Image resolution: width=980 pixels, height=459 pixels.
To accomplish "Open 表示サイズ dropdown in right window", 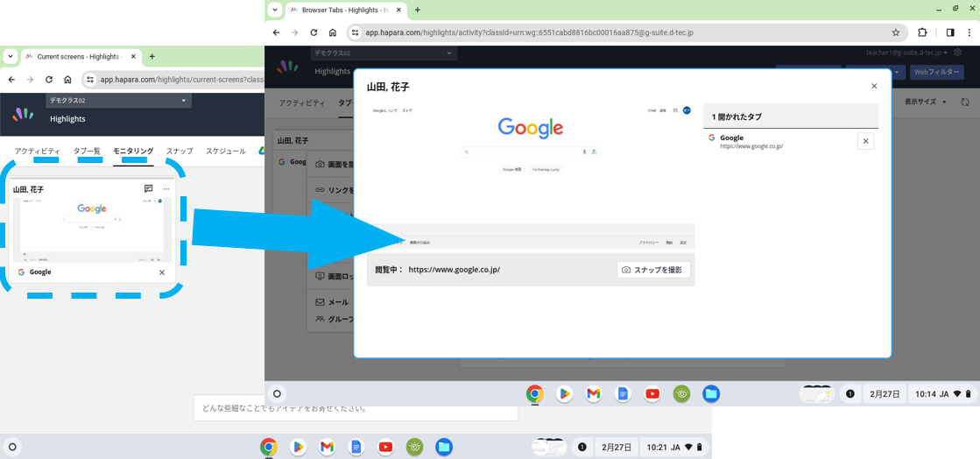I will (926, 102).
